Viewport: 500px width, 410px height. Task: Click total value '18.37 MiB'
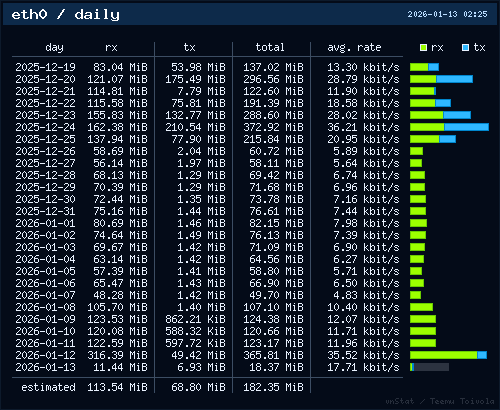coord(276,367)
